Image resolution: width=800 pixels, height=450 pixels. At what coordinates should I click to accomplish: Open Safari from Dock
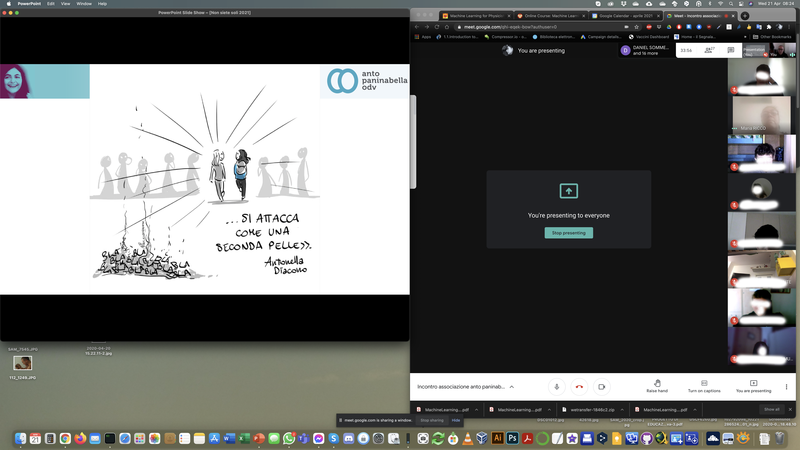pyautogui.click(x=124, y=438)
